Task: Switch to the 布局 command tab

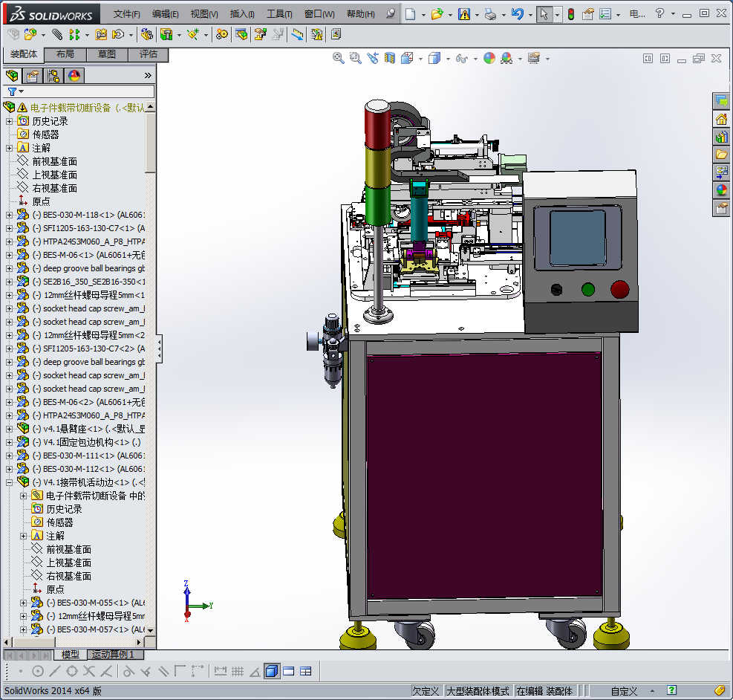Action: tap(65, 55)
